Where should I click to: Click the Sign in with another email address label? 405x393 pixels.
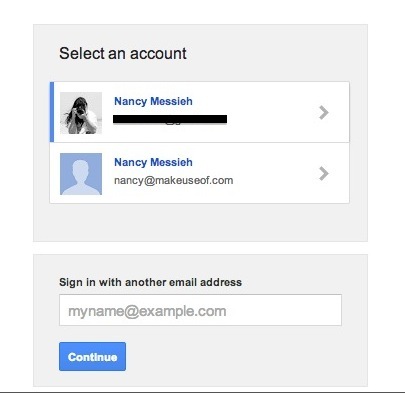pos(150,282)
